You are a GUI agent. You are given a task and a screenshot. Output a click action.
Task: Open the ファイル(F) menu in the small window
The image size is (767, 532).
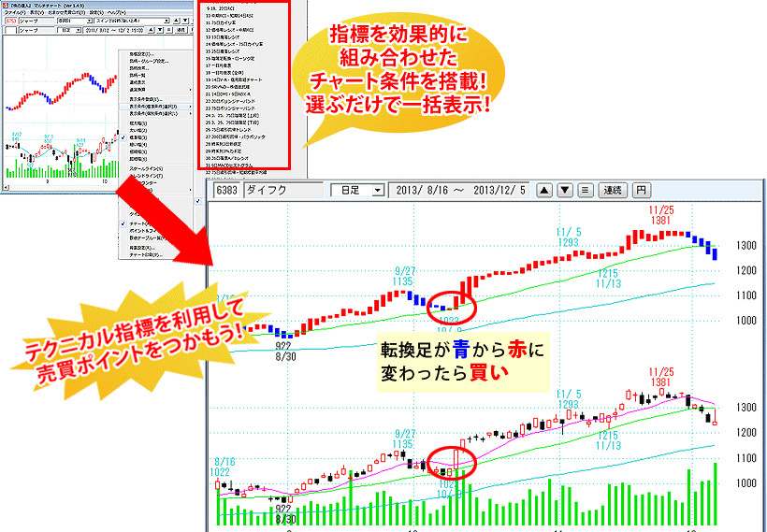(15, 13)
